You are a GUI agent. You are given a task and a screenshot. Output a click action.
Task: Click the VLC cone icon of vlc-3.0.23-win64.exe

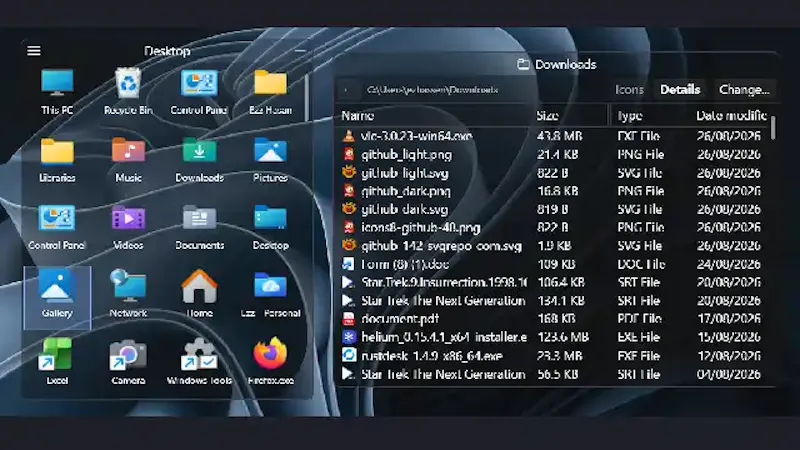tap(348, 136)
